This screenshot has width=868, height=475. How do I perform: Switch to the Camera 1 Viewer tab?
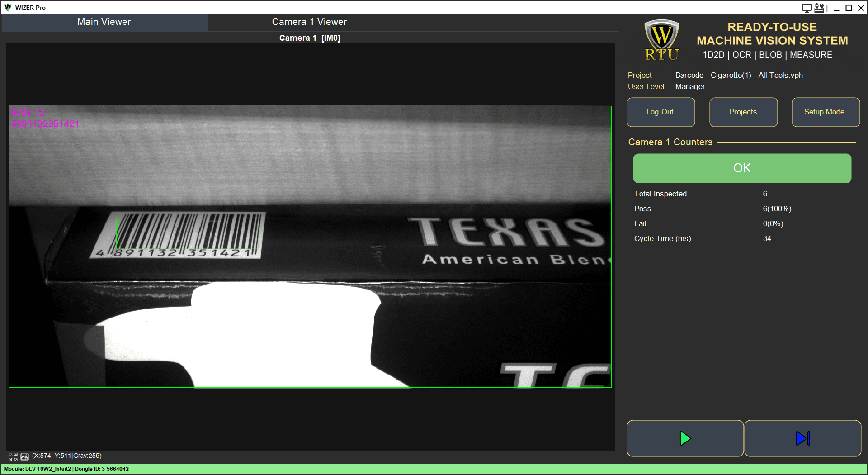coord(309,22)
